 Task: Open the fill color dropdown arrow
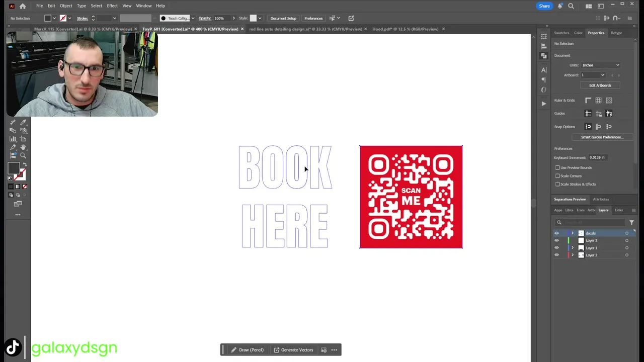[x=55, y=18]
